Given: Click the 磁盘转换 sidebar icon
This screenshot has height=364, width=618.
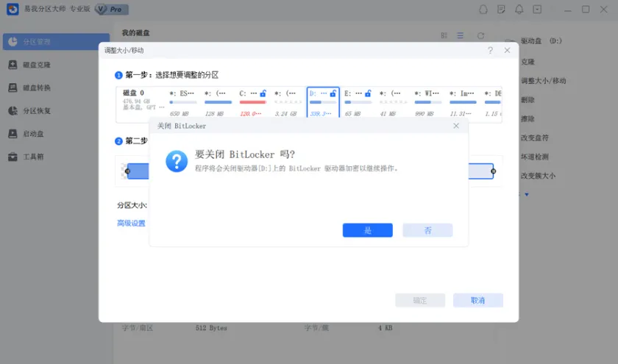Looking at the screenshot, I should [13, 88].
